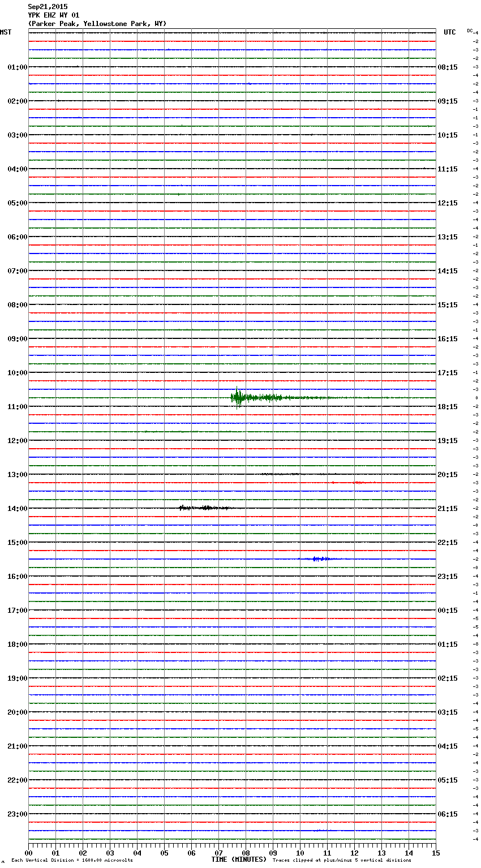This screenshot has width=481, height=868.
Task: Click the Traces clipped footer note
Action: click(x=342, y=861)
